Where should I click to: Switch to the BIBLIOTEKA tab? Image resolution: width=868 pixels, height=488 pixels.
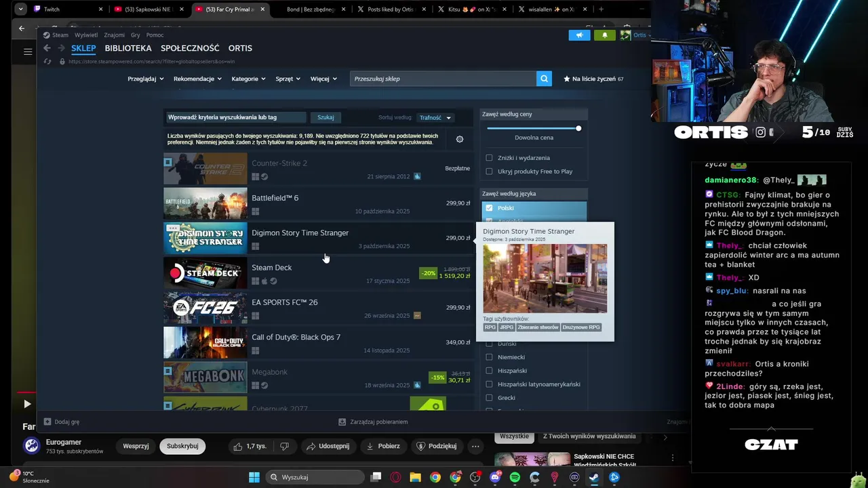point(128,48)
